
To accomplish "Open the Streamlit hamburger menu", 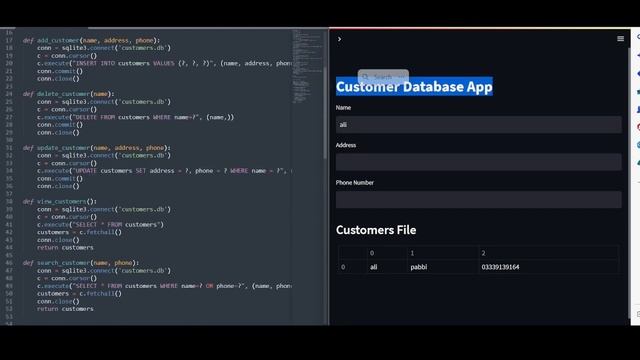I will (x=620, y=39).
